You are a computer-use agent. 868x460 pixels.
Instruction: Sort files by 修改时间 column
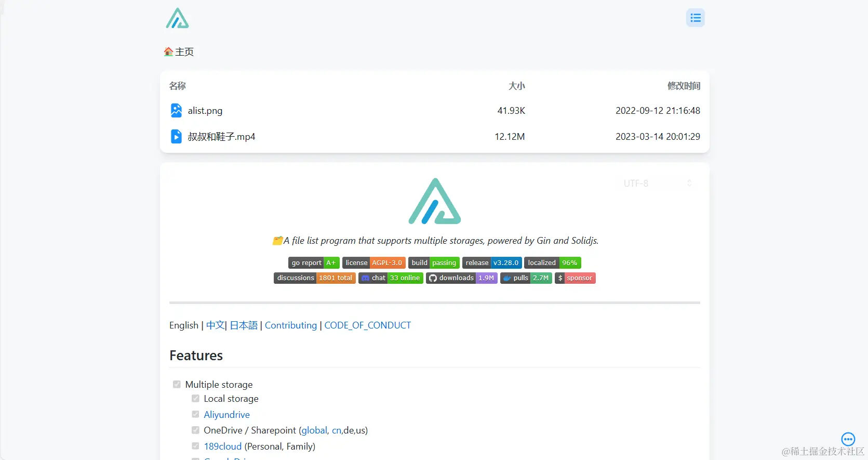click(684, 86)
